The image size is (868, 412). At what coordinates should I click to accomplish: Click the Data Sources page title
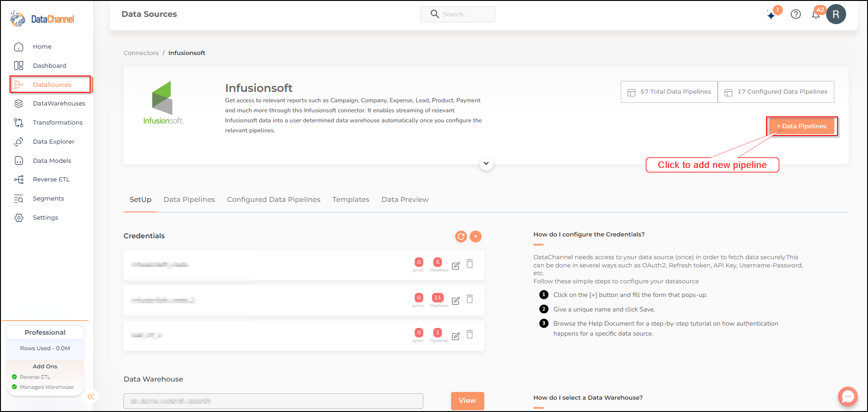tap(149, 14)
